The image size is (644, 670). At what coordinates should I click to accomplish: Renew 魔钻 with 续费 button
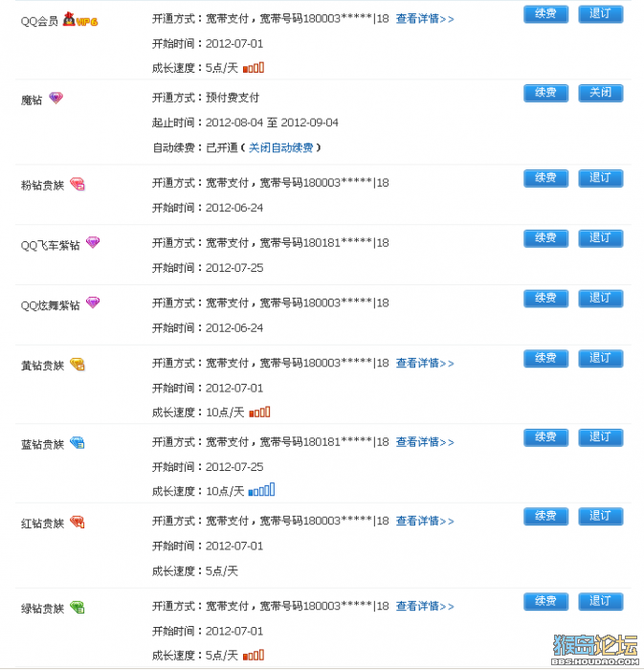(545, 93)
